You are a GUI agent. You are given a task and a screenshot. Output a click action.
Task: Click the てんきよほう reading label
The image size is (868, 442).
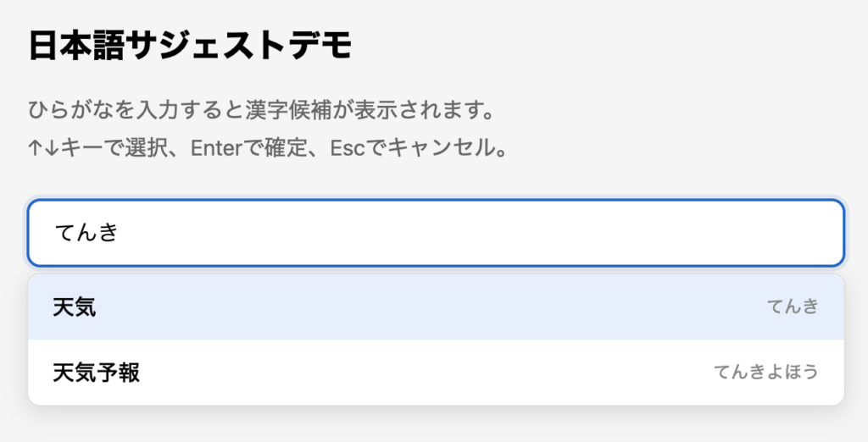click(x=765, y=372)
